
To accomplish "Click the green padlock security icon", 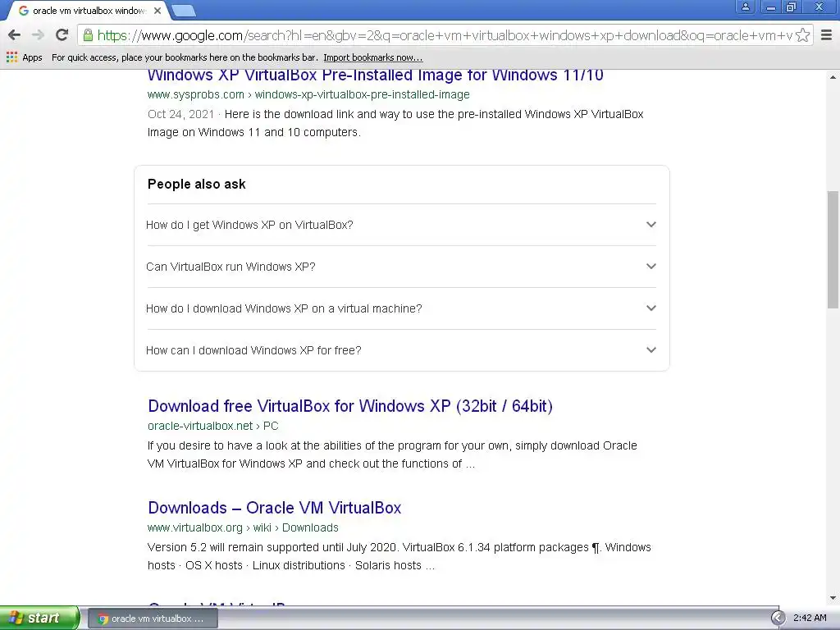I will (88, 35).
